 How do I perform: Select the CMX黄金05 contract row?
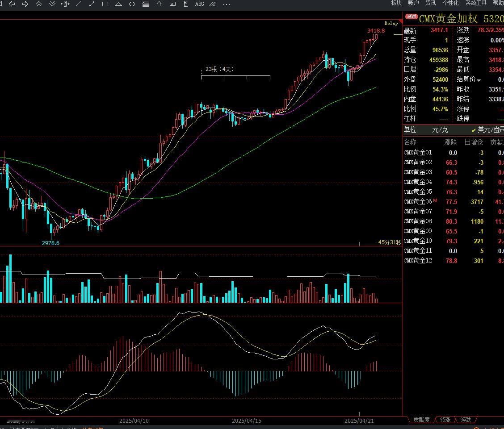pos(454,192)
